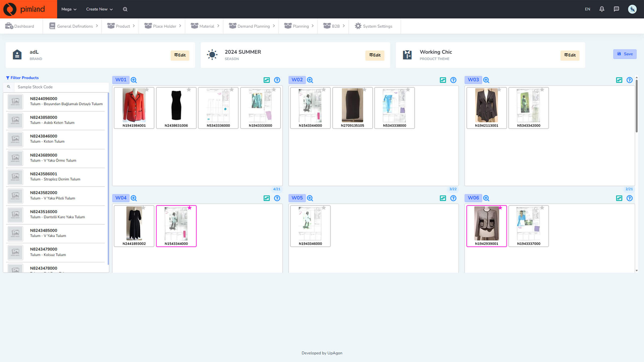This screenshot has width=644, height=362.
Task: Click the user profile avatar
Action: [x=632, y=9]
